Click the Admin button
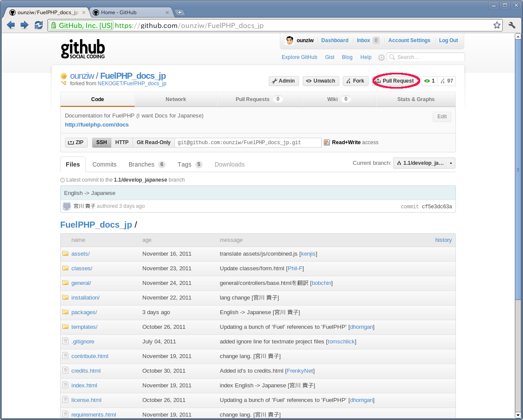 [x=283, y=81]
